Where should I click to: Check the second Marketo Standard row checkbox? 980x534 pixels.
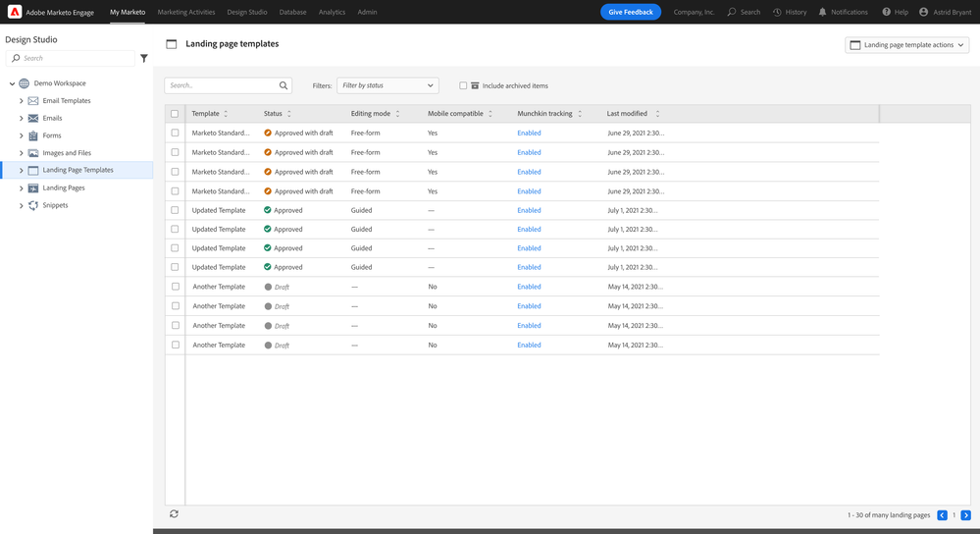click(x=175, y=152)
